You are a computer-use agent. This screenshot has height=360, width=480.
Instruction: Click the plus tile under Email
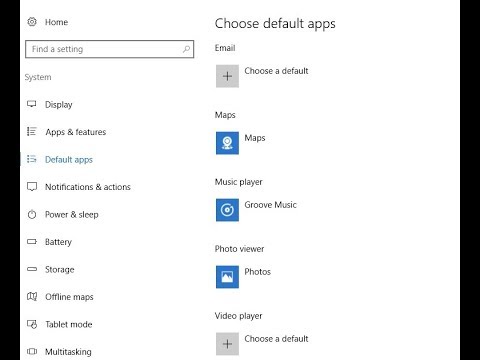(227, 76)
